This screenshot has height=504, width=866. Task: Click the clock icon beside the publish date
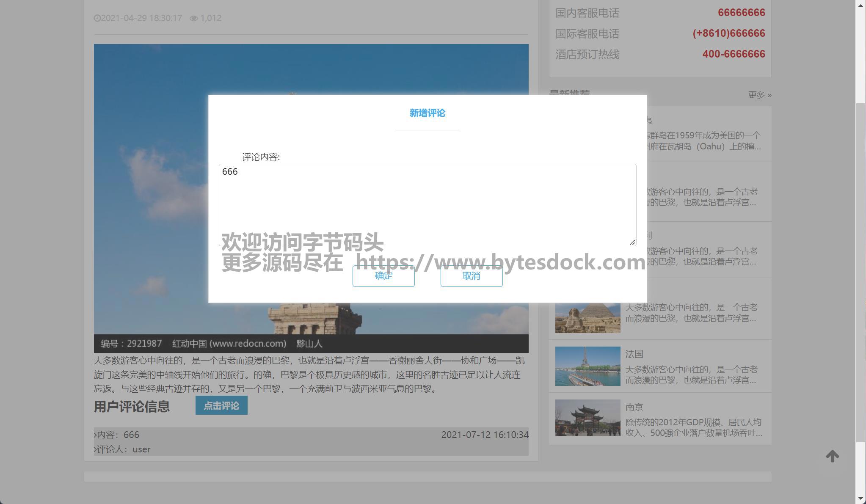97,18
